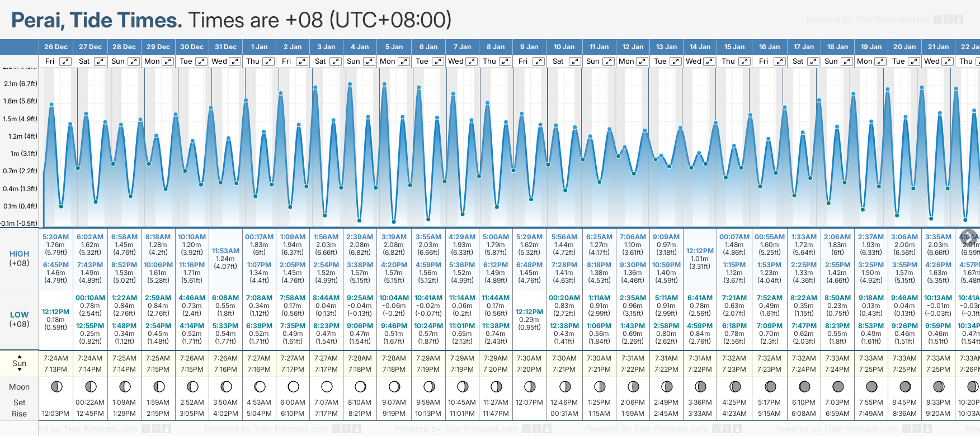Click the LOW (+08) row label
980x436 pixels.
[x=20, y=319]
